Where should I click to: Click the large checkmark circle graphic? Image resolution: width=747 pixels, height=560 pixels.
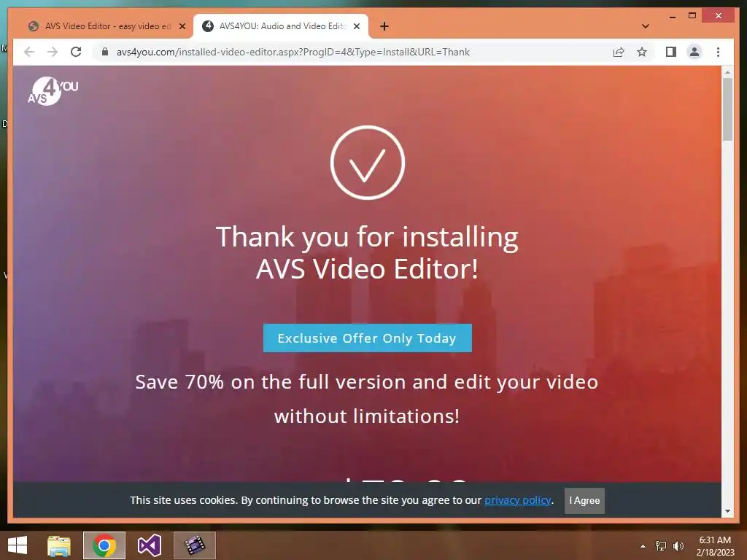coord(368,163)
